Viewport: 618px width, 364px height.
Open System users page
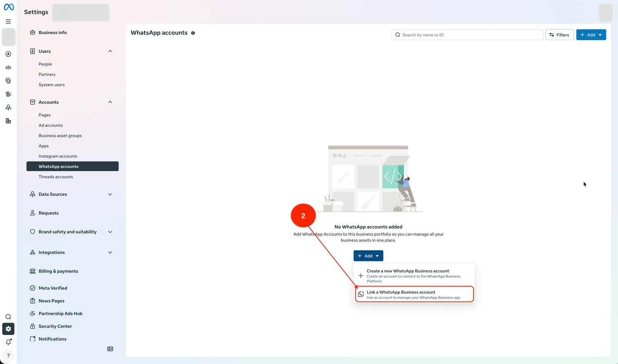click(x=52, y=85)
